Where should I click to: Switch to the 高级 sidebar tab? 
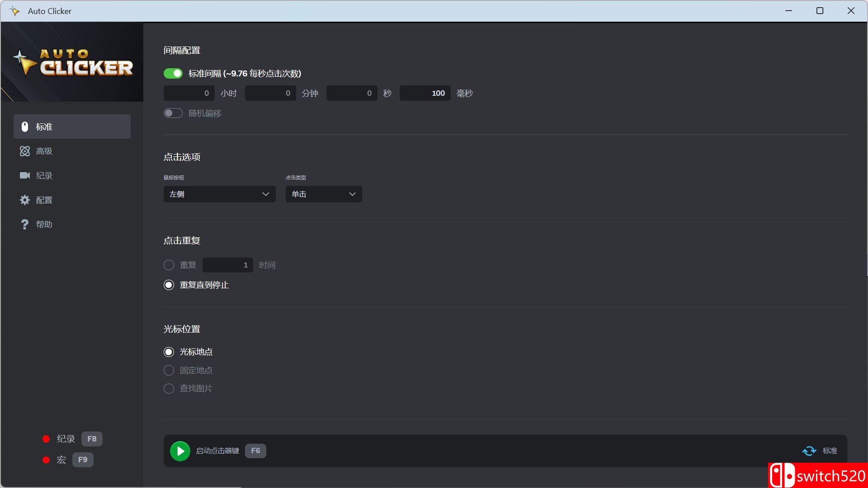(x=44, y=151)
